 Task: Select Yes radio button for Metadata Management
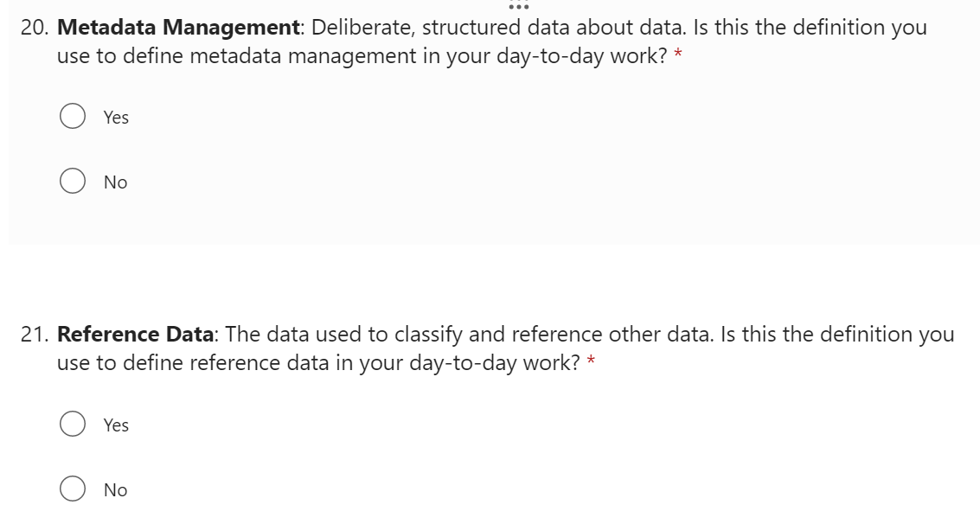(x=72, y=117)
